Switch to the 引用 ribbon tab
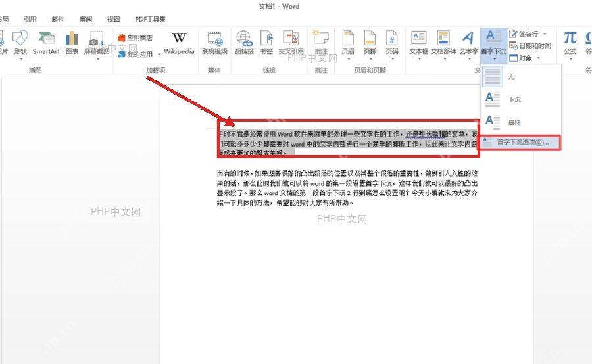592x364 pixels. 30,19
